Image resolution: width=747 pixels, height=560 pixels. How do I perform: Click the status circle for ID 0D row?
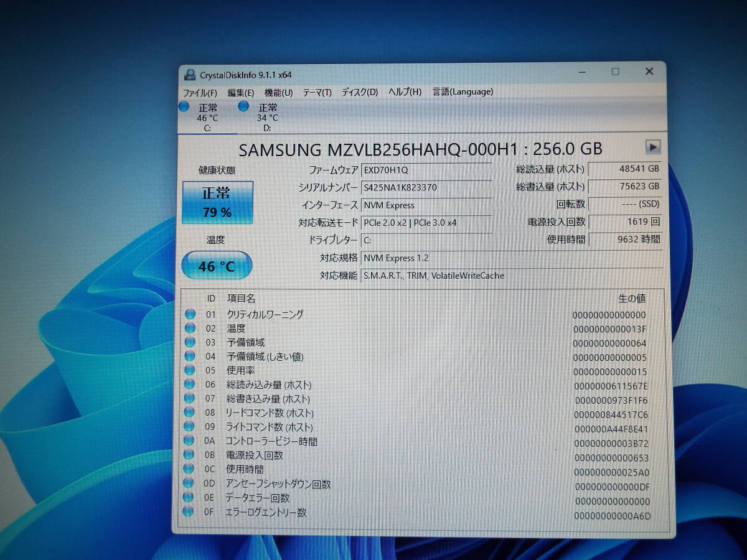[x=189, y=483]
